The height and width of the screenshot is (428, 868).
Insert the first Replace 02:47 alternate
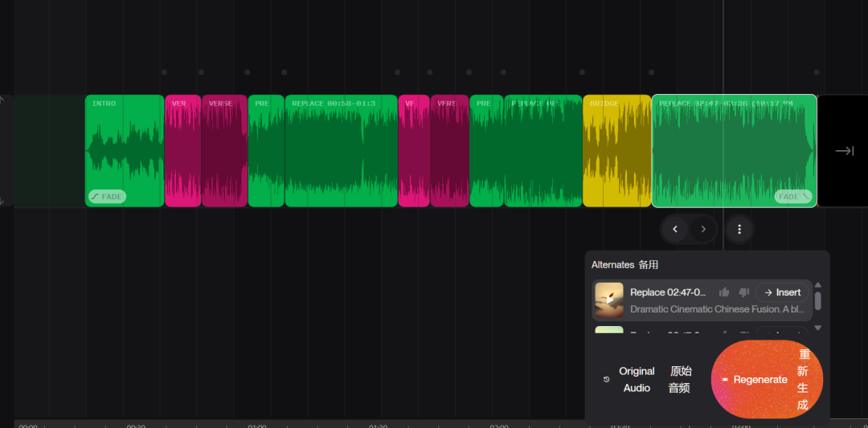782,292
